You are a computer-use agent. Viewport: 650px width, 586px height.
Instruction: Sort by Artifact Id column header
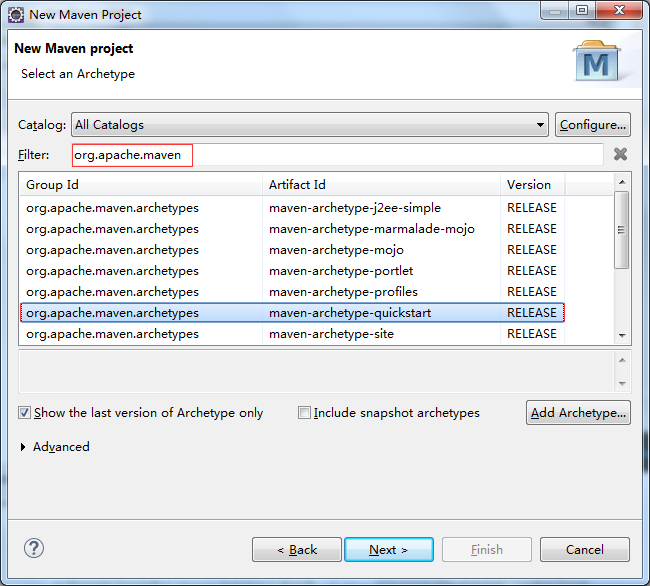pos(381,184)
